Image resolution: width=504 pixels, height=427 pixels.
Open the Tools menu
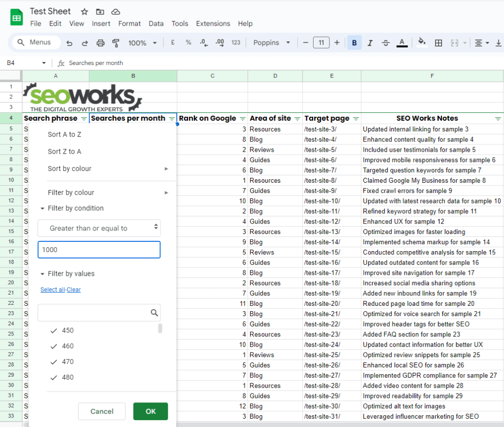[180, 24]
